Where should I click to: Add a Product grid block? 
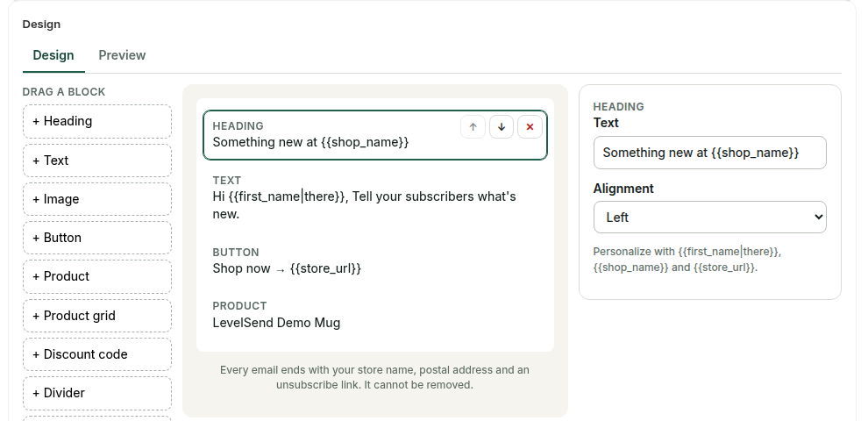click(97, 316)
